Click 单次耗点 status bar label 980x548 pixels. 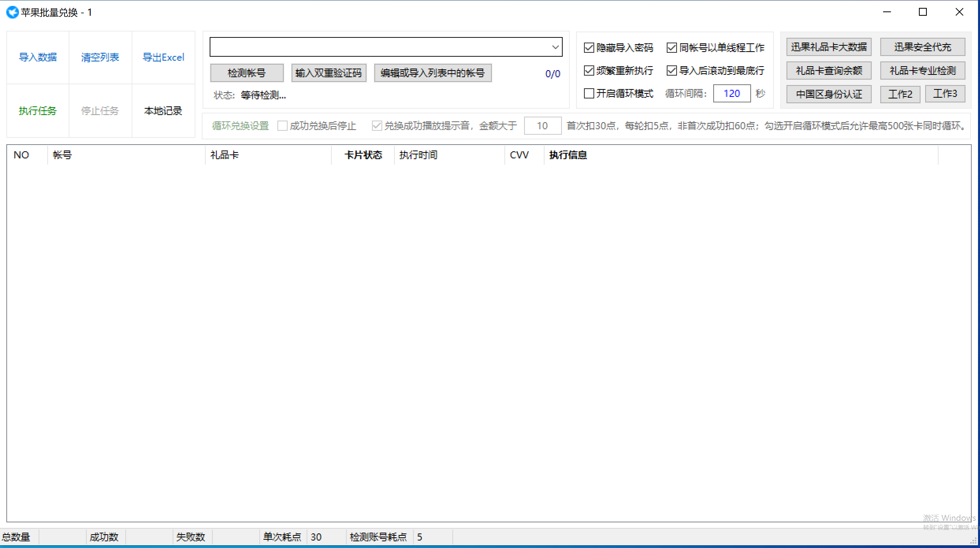(x=282, y=537)
